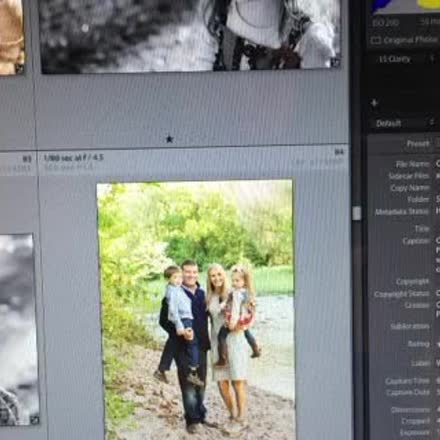Click the '1/80 sec at f / 4.5' text

click(x=74, y=157)
